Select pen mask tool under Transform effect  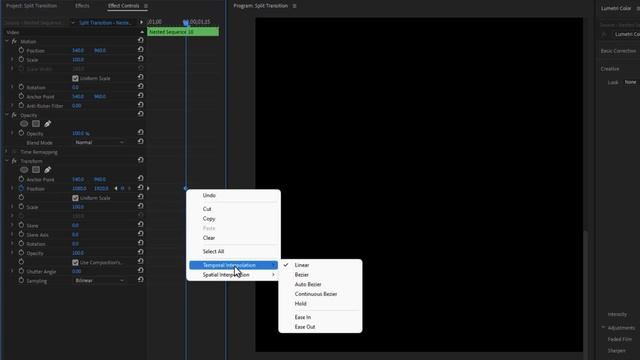pyautogui.click(x=48, y=170)
